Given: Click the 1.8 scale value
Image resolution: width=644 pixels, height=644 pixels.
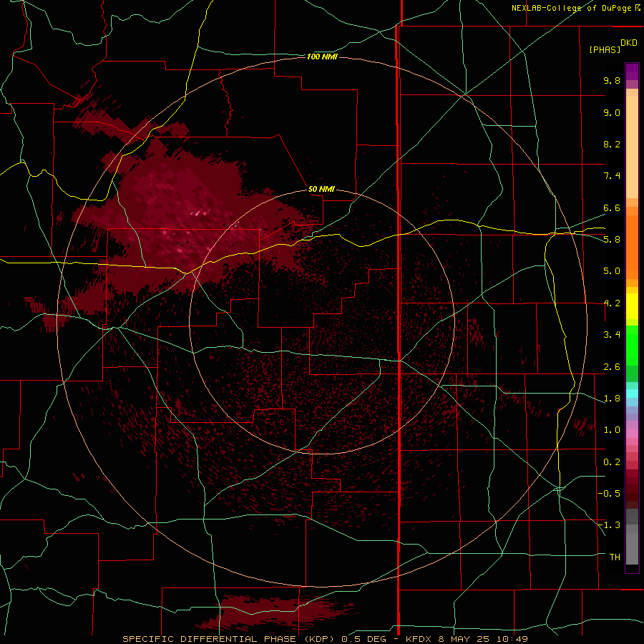Looking at the screenshot, I should (x=612, y=399).
